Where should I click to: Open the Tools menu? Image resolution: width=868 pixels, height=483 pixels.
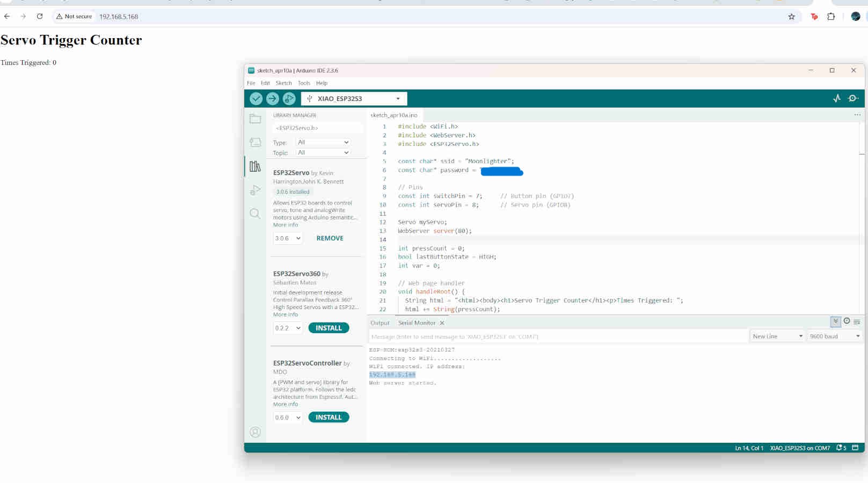pos(304,83)
